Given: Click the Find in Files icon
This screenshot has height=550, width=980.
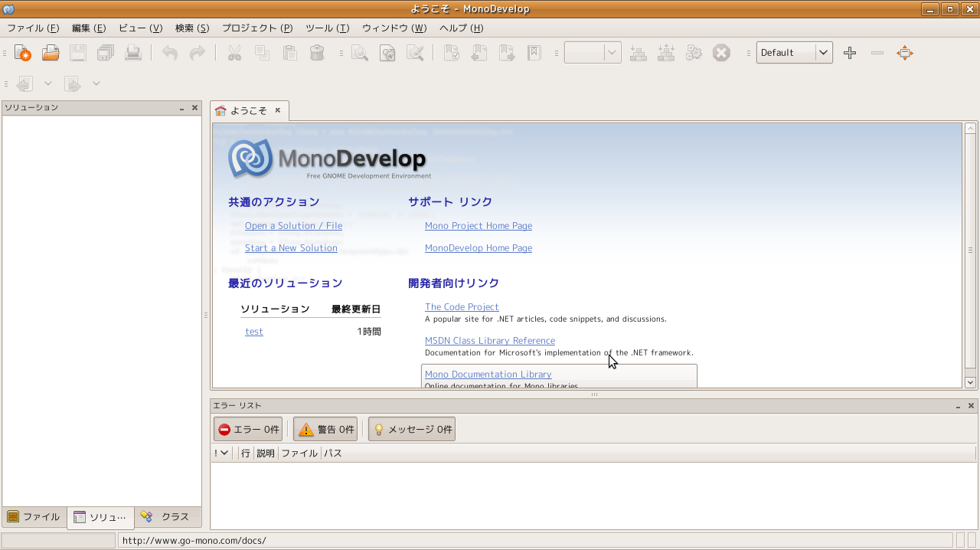Looking at the screenshot, I should [387, 53].
